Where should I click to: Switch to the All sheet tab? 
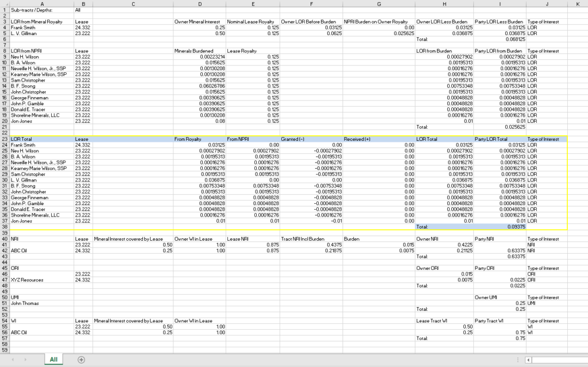point(53,358)
